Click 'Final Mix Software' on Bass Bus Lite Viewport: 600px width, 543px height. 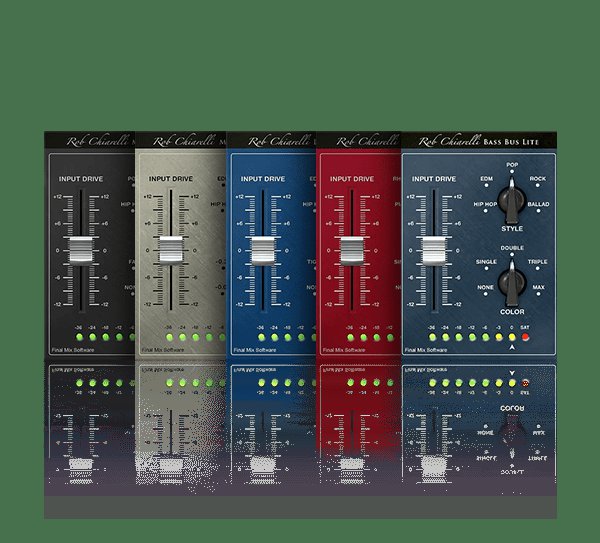pos(426,350)
